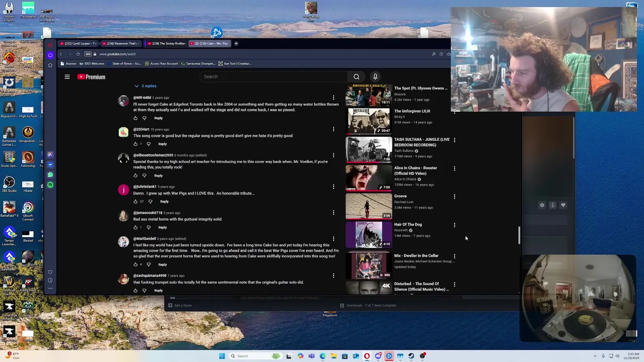Open a new browser tab
The height and width of the screenshot is (362, 644).
(x=236, y=43)
